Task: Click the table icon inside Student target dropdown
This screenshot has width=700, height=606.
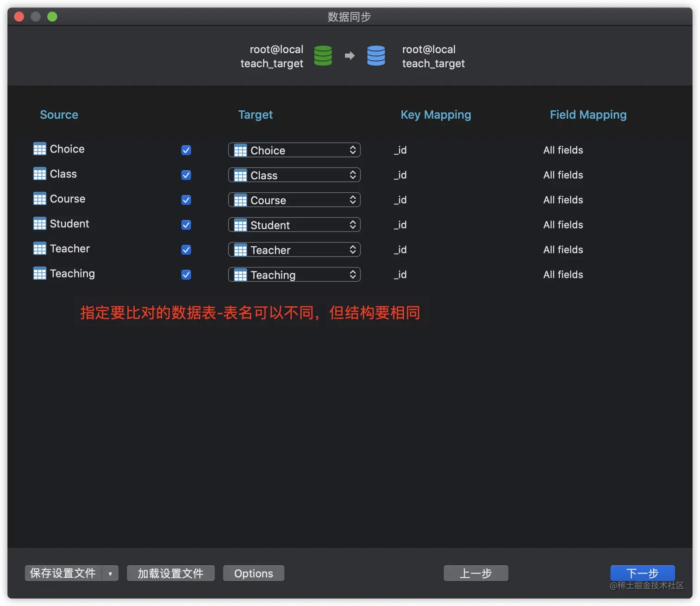Action: [240, 225]
